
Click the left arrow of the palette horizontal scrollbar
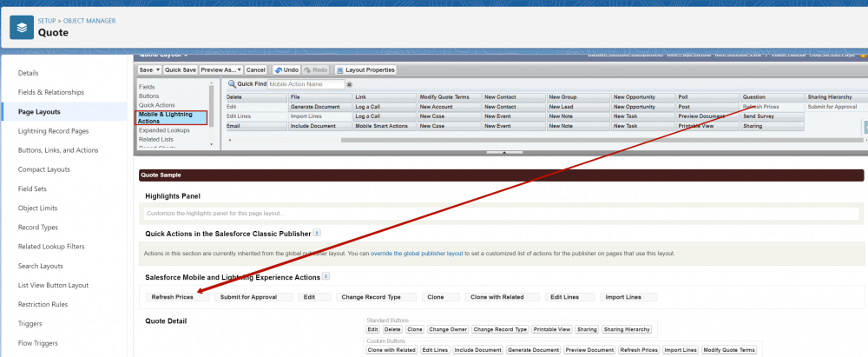tap(228, 140)
